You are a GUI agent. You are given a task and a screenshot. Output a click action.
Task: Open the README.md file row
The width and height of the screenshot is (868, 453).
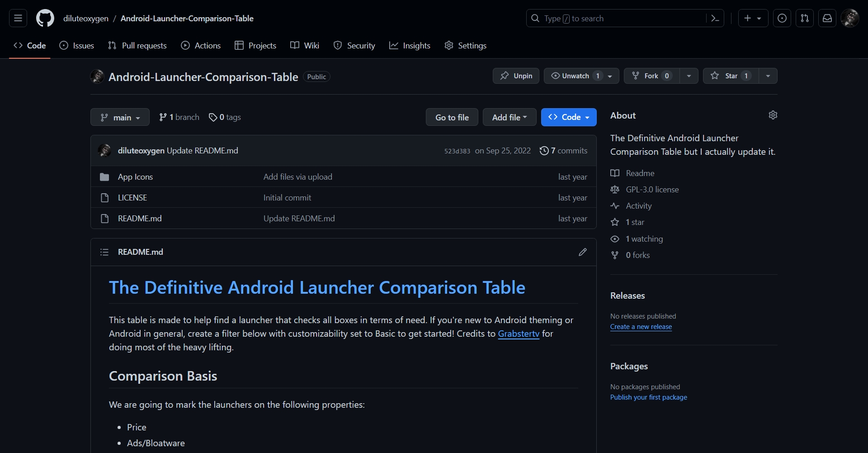point(344,218)
